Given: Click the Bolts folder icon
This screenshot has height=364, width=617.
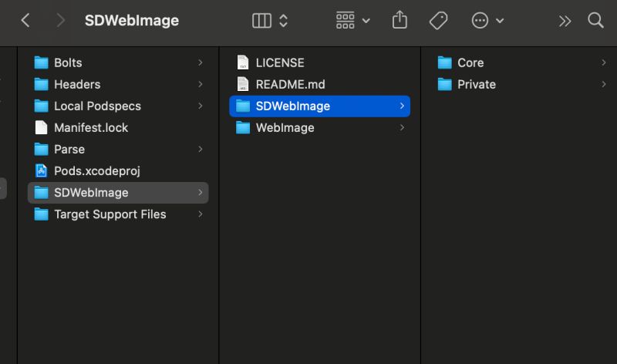Looking at the screenshot, I should 42,62.
